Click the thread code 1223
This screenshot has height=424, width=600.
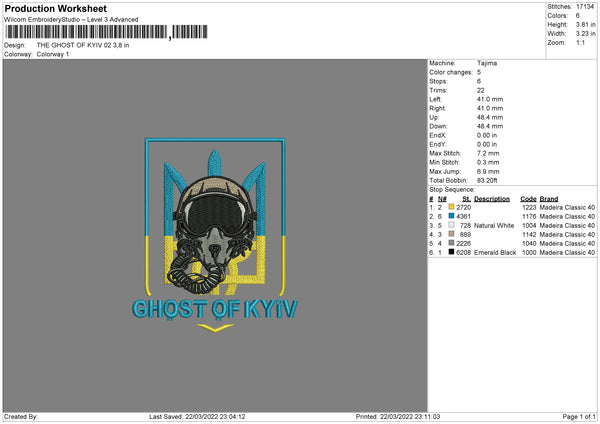(x=529, y=207)
